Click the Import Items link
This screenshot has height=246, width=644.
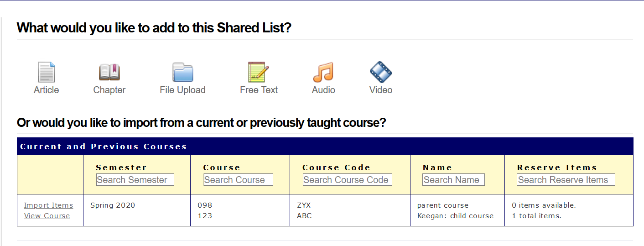(x=48, y=205)
